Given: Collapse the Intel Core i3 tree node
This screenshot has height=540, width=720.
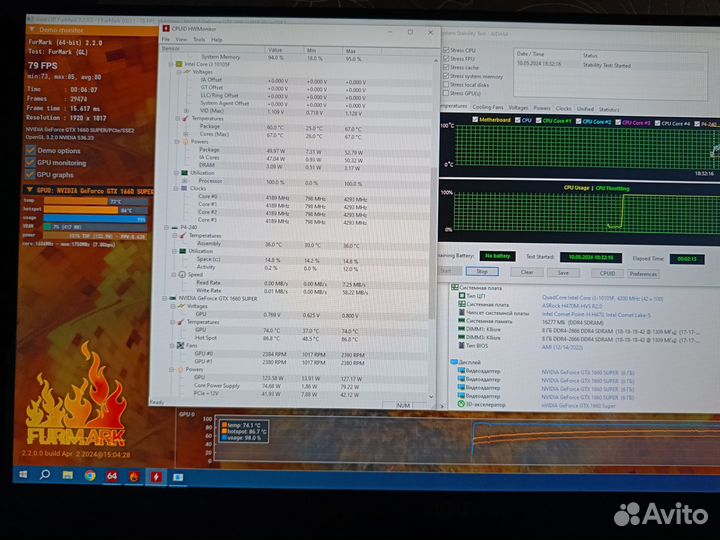Looking at the screenshot, I should (x=171, y=64).
